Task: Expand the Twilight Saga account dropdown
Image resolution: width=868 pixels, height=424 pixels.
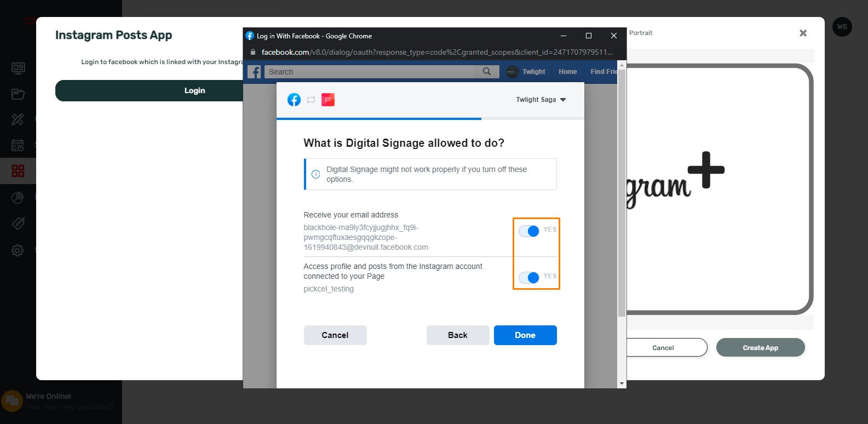Action: pyautogui.click(x=541, y=100)
